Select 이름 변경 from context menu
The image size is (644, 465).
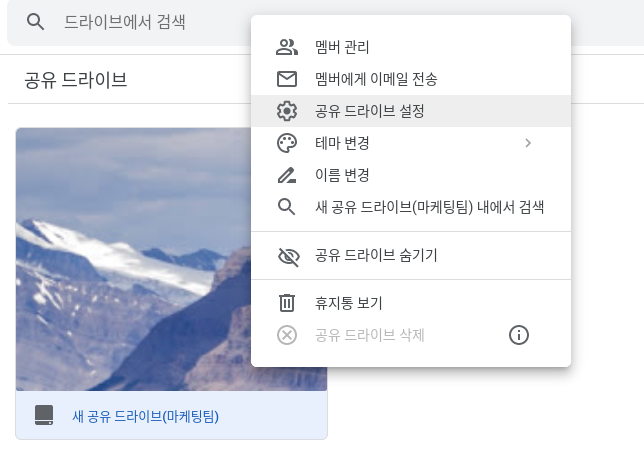pos(411,175)
